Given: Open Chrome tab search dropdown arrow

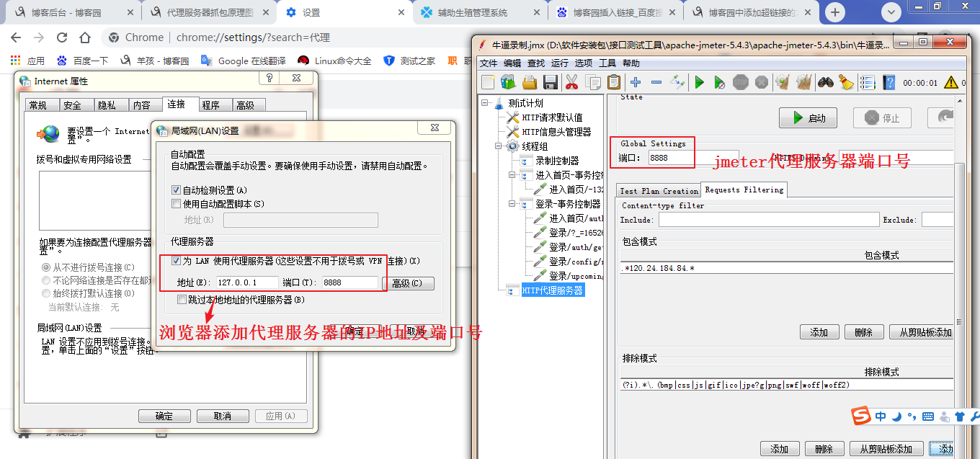Looking at the screenshot, I should (891, 12).
